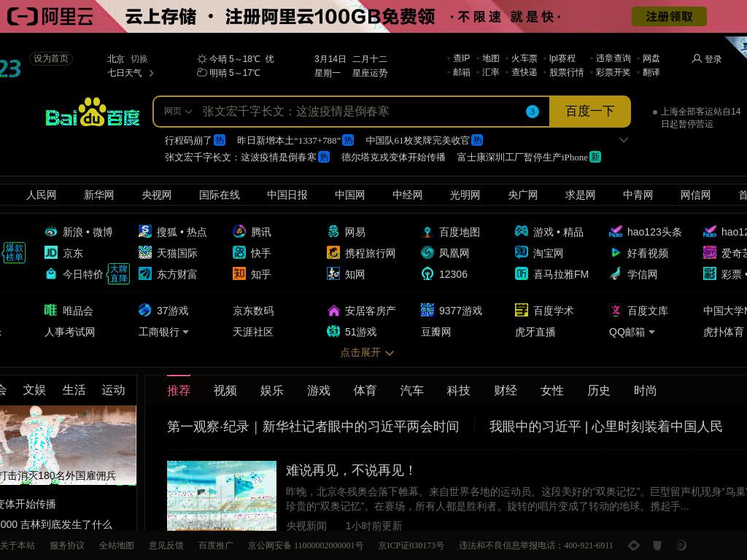Open games gamepad icon
Screen dimensions: 747x560
coord(521,231)
